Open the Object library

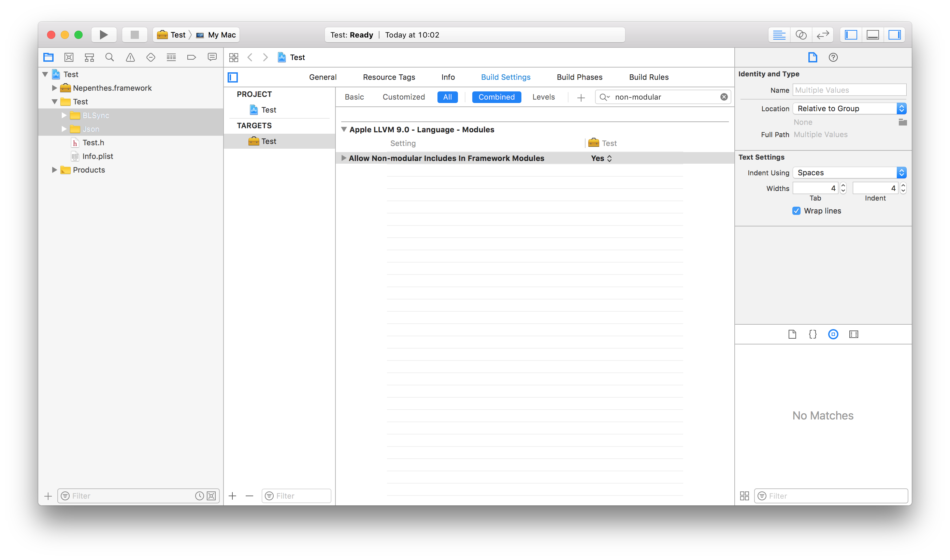833,334
